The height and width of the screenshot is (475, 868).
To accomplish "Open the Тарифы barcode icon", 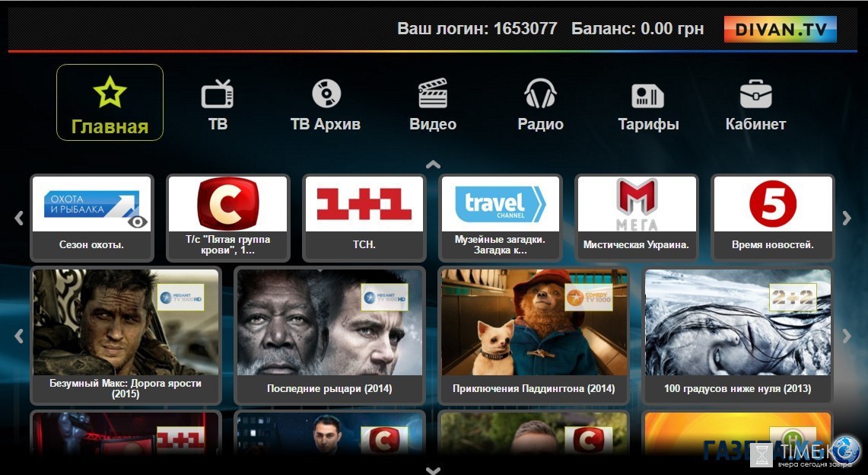I will [647, 96].
